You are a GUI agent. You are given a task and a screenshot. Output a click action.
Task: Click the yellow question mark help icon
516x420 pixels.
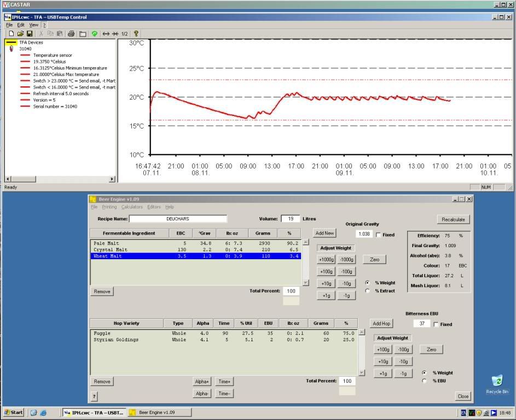tap(136, 33)
